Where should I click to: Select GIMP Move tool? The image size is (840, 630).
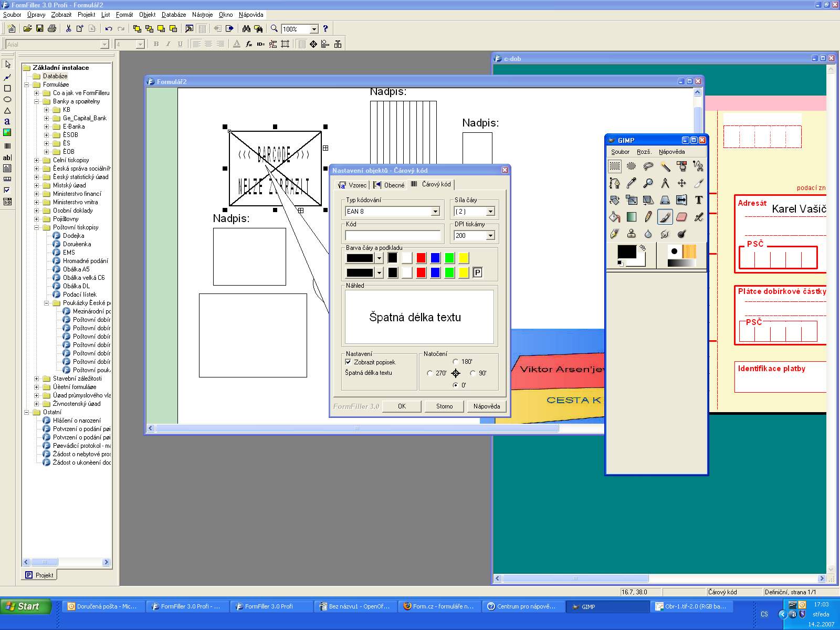(x=681, y=183)
